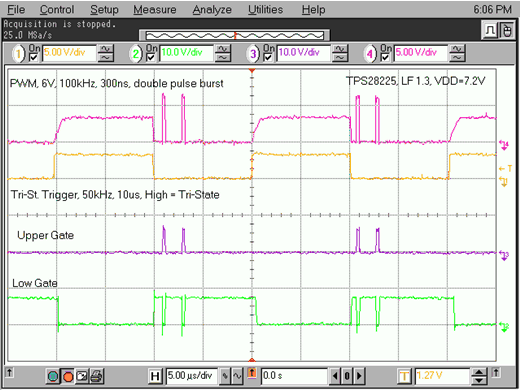Viewport: 521px width, 391px height.
Task: Open Trigger setup with the T button
Action: point(405,376)
